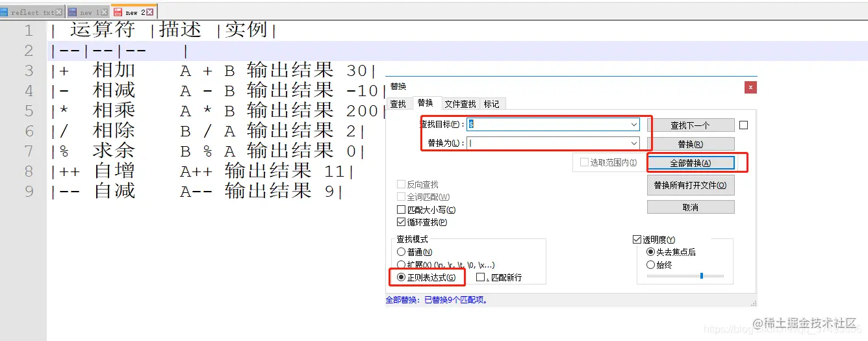Image resolution: width=868 pixels, height=341 pixels.
Task: Close the reflect.txt document tab
Action: tap(60, 12)
